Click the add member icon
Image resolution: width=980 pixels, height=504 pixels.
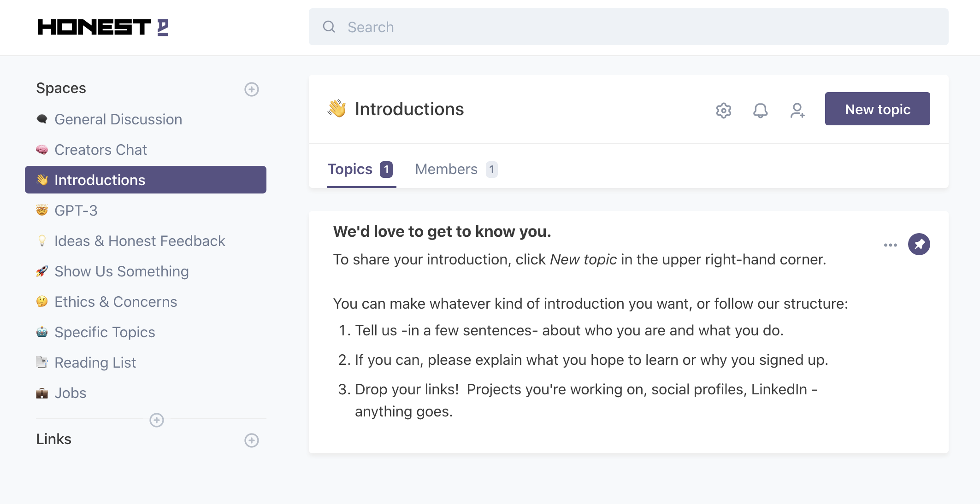coord(797,110)
